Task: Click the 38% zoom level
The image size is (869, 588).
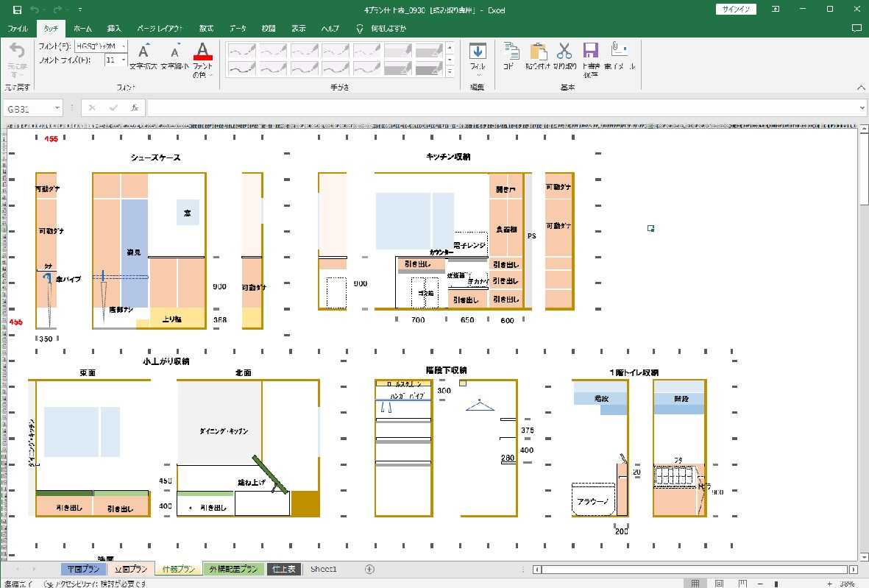Action: tap(848, 584)
